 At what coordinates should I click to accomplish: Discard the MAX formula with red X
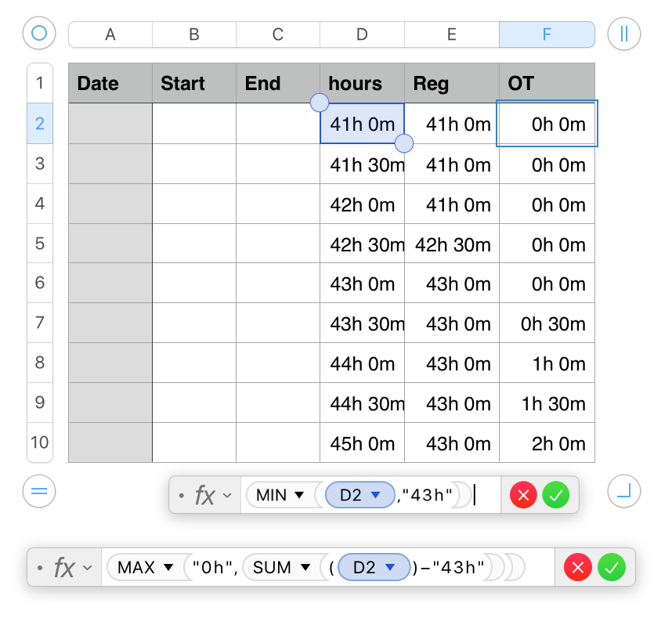pyautogui.click(x=579, y=567)
